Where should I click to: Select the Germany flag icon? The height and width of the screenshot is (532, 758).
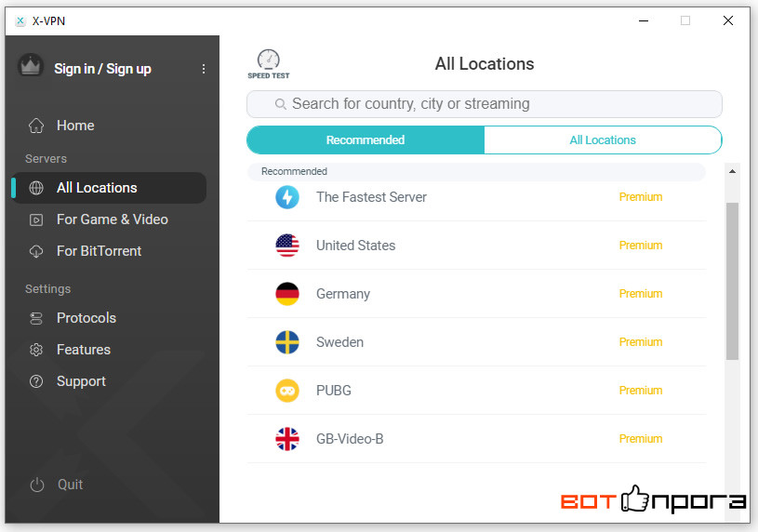coord(287,294)
